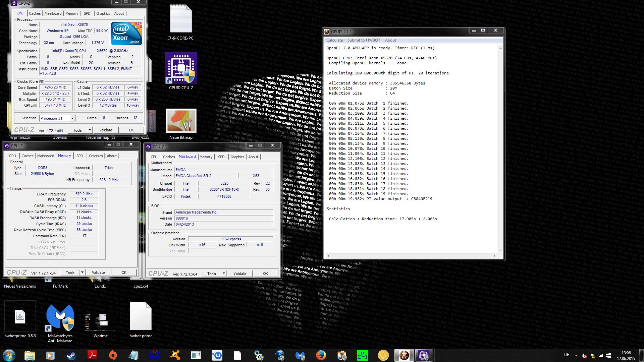Launch the CPUID CPU-Z desktop shortcut

pyautogui.click(x=181, y=70)
